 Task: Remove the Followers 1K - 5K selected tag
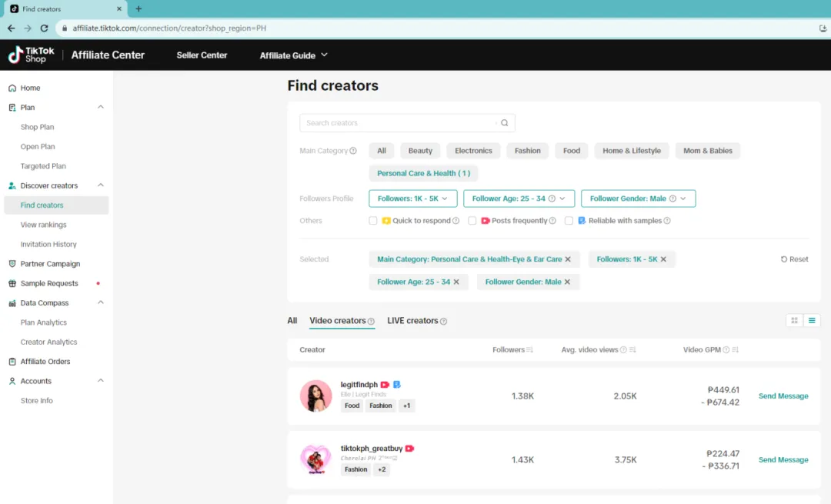point(663,259)
